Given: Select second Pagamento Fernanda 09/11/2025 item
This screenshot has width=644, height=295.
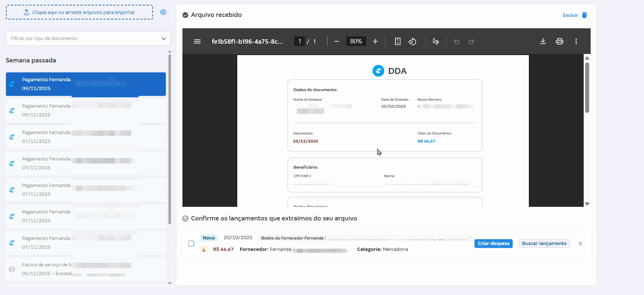Looking at the screenshot, I should point(86,111).
